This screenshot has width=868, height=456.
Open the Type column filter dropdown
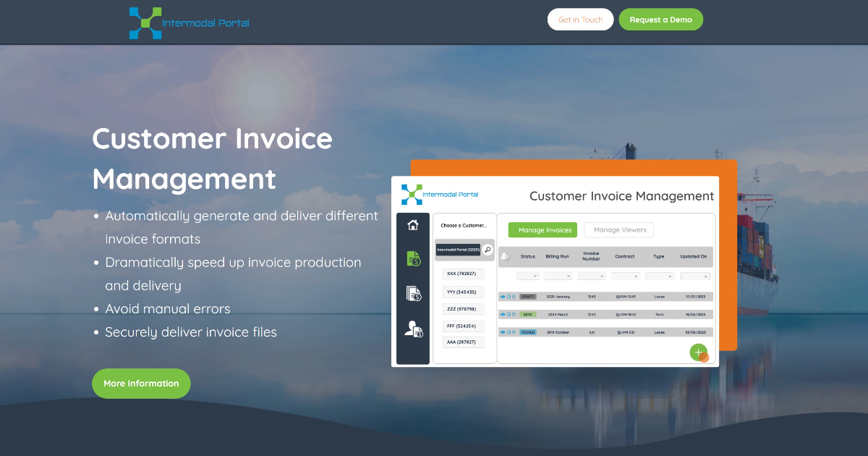pos(659,276)
